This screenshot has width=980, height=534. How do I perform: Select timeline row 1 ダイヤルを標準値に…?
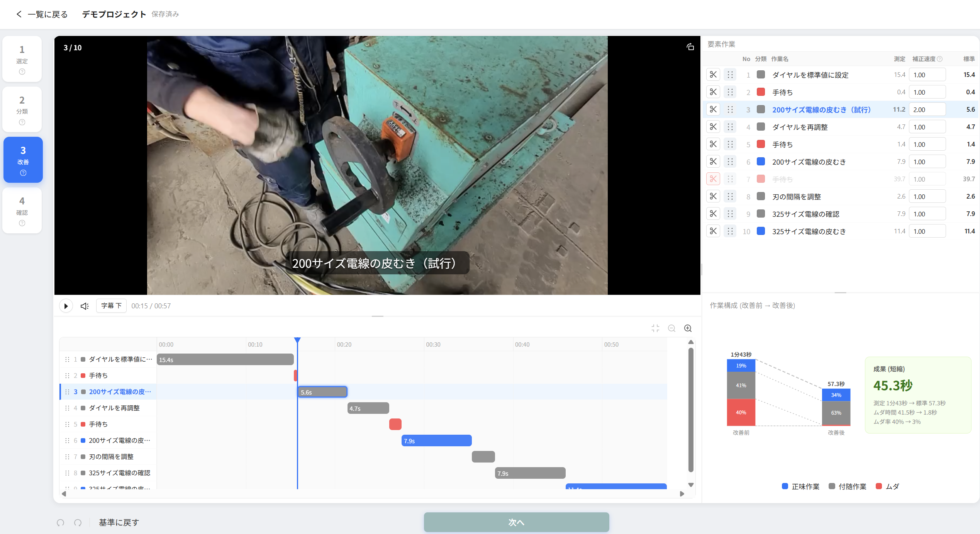108,359
